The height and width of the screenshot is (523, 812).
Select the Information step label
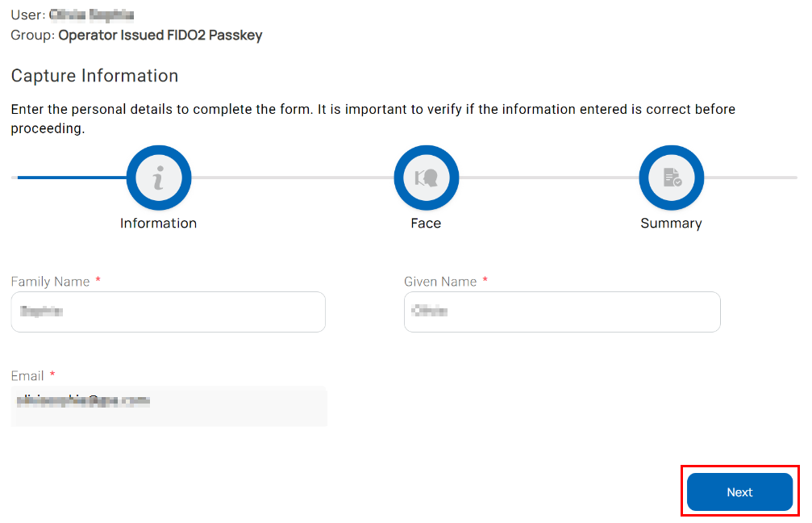pos(158,224)
